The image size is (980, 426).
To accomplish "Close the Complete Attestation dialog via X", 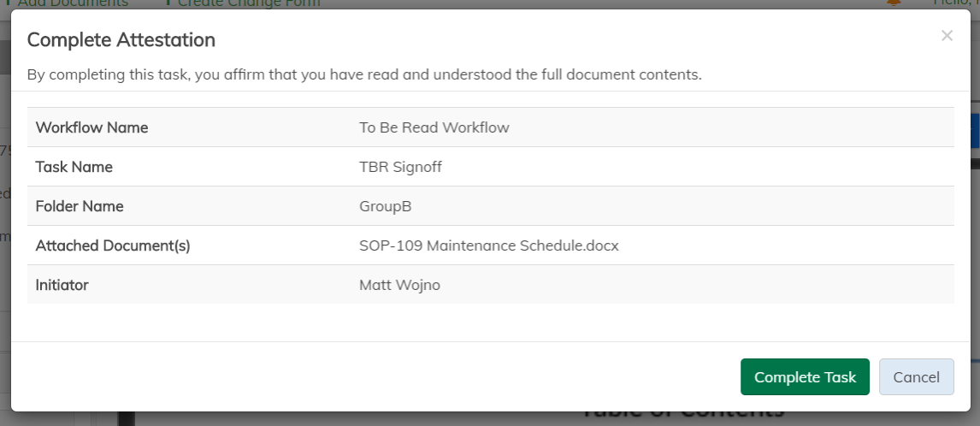I will (947, 36).
